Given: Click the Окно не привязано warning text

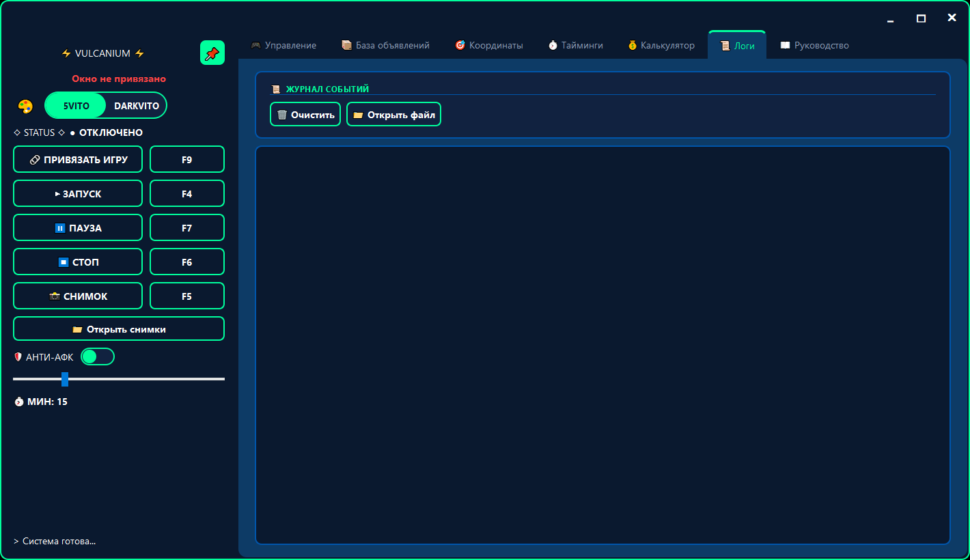Looking at the screenshot, I should [x=119, y=79].
